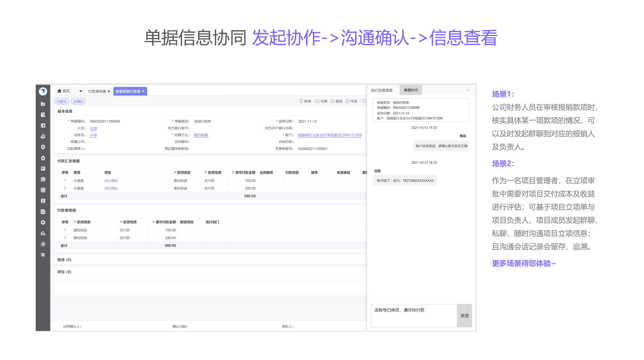Click the 同意 approve toolbar button
This screenshot has height=360, width=644.
pyautogui.click(x=321, y=101)
